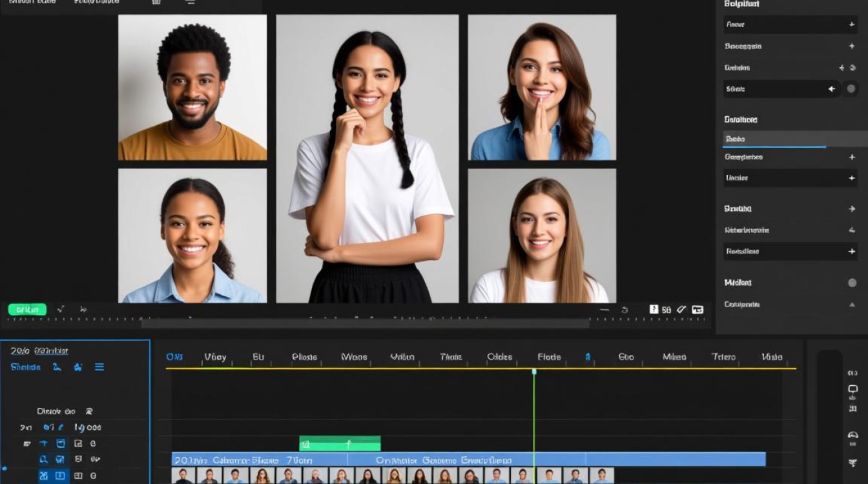Toggle the blue-highlighted track icon in bottom header row

pos(43,476)
